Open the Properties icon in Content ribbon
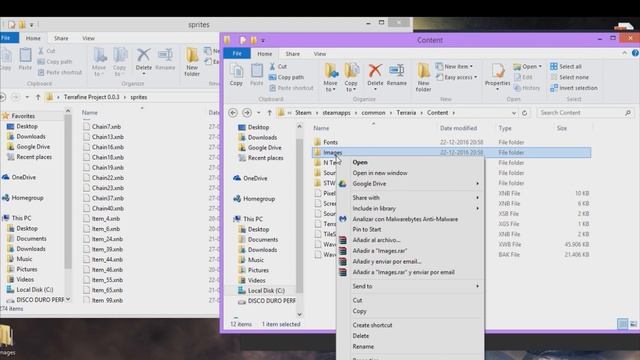This screenshot has width=640, height=360. tap(498, 71)
